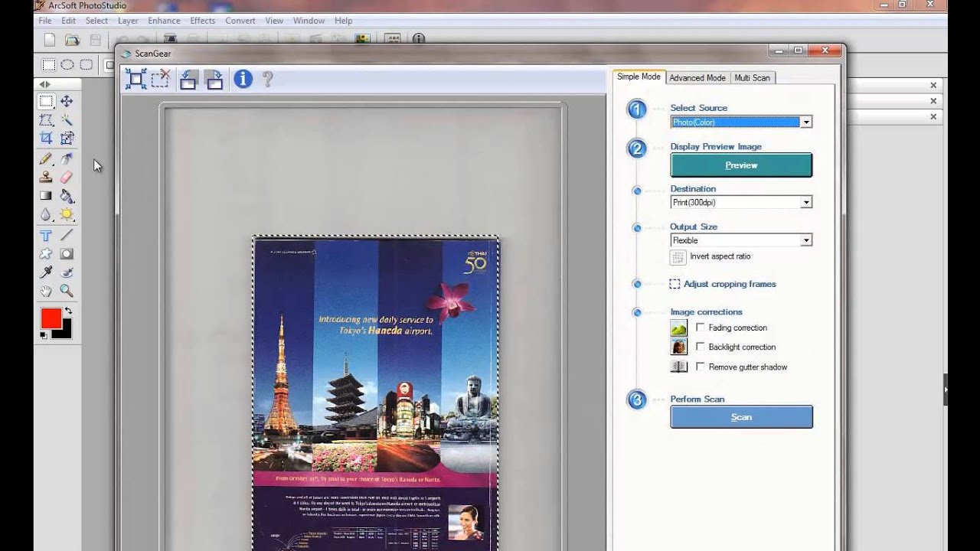Click the swap colors arrow icon
Viewport: 980px width, 551px height.
click(x=68, y=311)
